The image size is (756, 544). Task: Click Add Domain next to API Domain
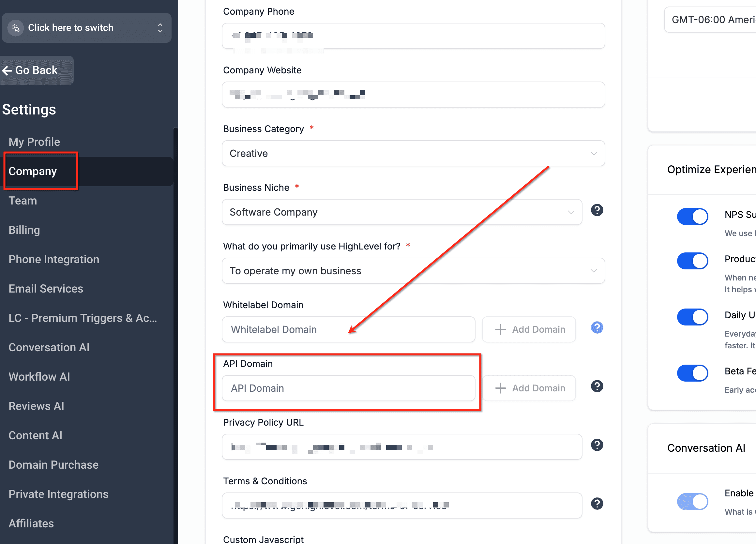click(x=529, y=388)
